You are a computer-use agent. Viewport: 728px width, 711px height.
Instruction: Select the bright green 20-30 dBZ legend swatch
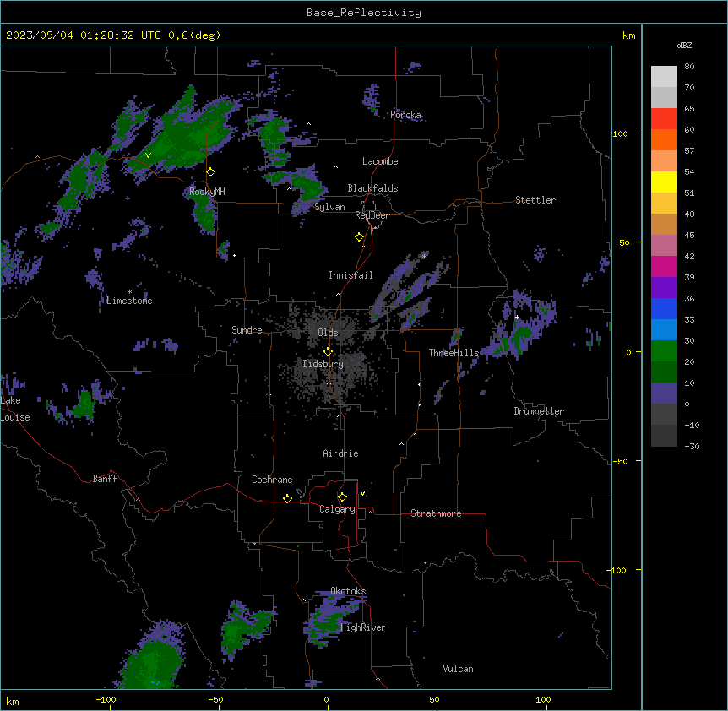(x=664, y=351)
